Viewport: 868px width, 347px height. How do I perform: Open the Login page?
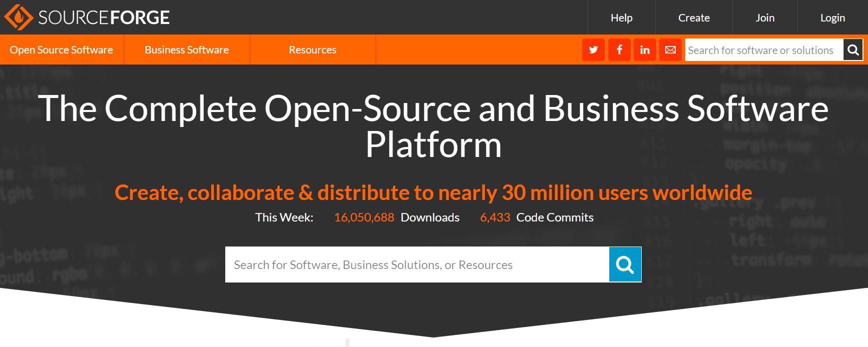tap(833, 17)
